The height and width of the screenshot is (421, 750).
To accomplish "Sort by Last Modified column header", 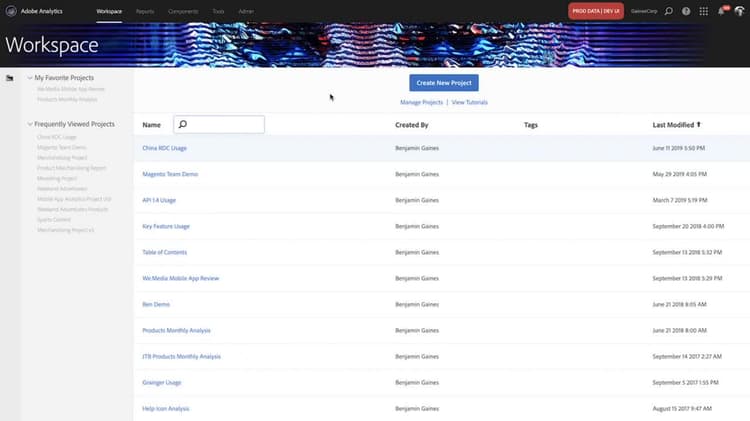I will tap(673, 125).
